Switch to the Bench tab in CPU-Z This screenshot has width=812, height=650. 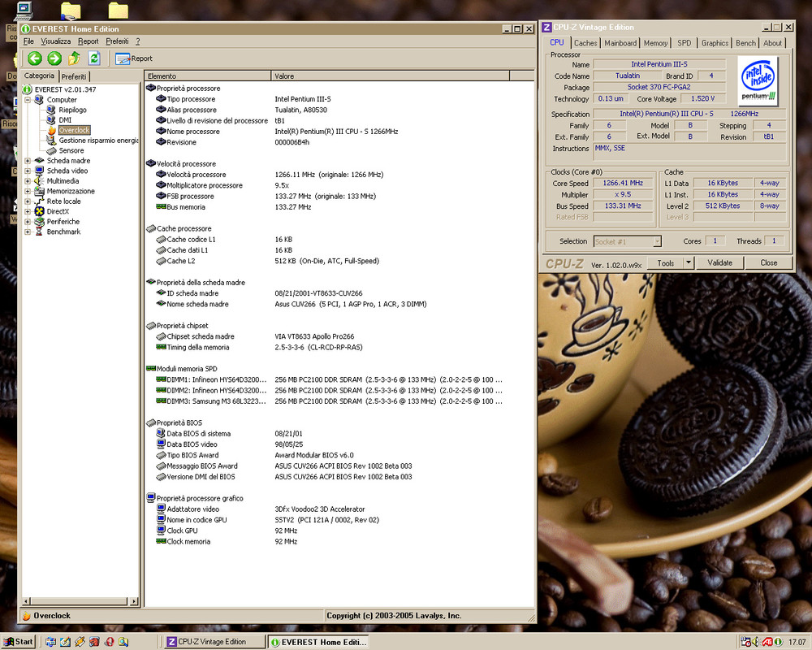(x=745, y=43)
